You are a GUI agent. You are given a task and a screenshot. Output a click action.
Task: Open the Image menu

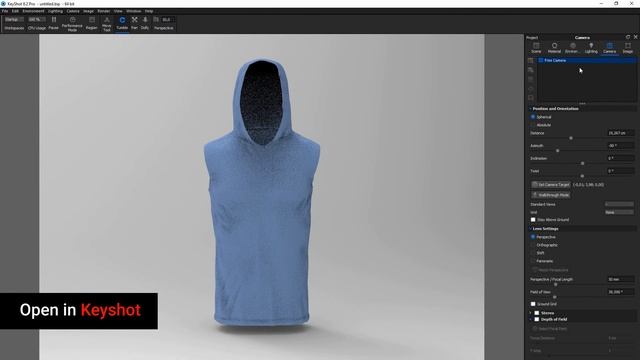(89, 11)
